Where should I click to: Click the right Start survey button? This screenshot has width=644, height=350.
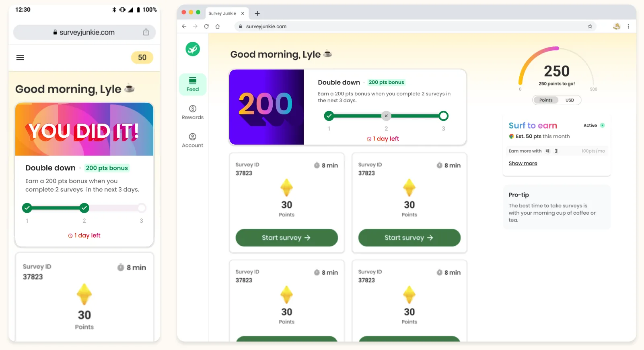click(x=409, y=238)
